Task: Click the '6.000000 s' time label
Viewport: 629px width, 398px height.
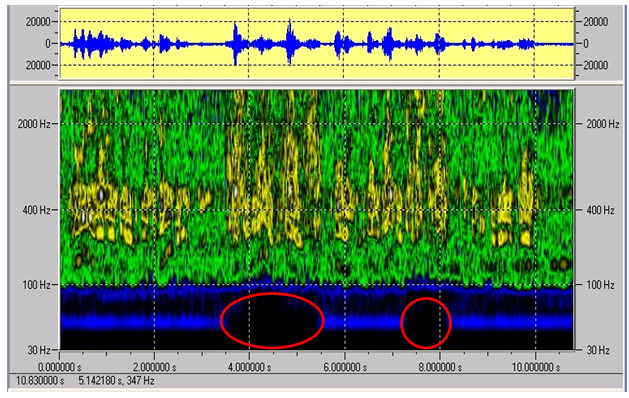Action: coord(345,368)
